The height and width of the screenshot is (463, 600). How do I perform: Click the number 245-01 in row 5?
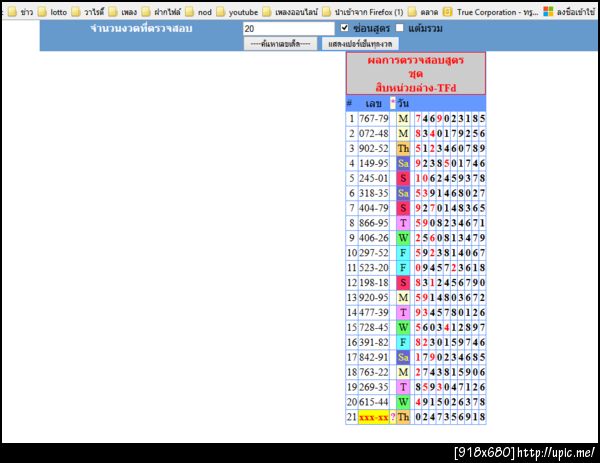tap(374, 178)
